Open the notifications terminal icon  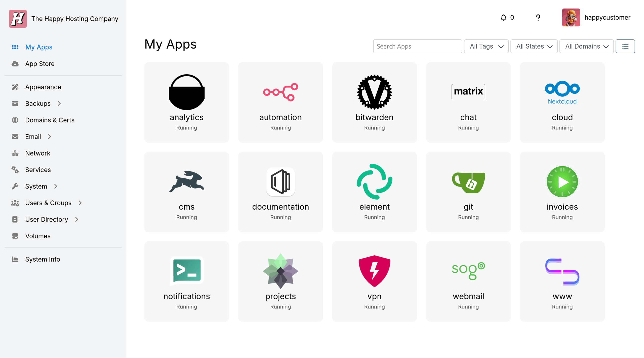[x=186, y=270]
